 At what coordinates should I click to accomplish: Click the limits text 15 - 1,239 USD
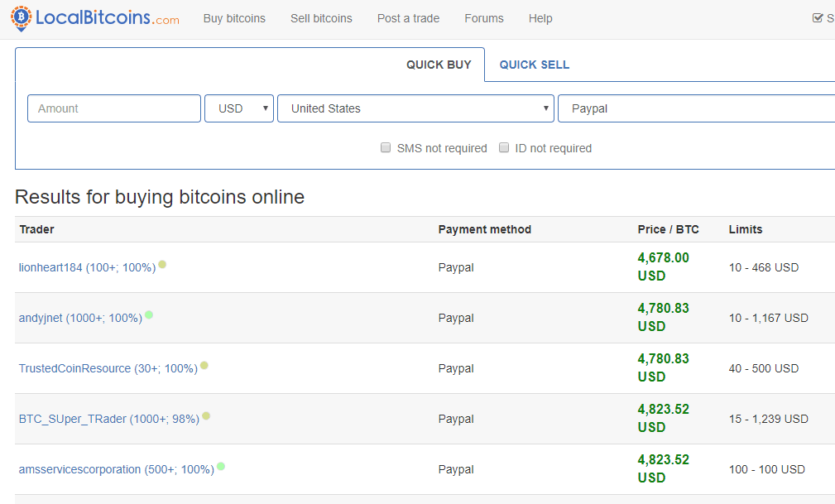[769, 420]
